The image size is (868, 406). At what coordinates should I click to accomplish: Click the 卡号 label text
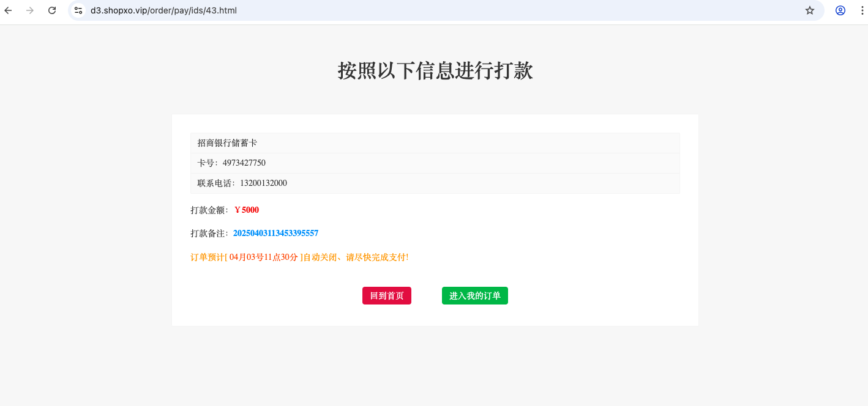click(207, 163)
